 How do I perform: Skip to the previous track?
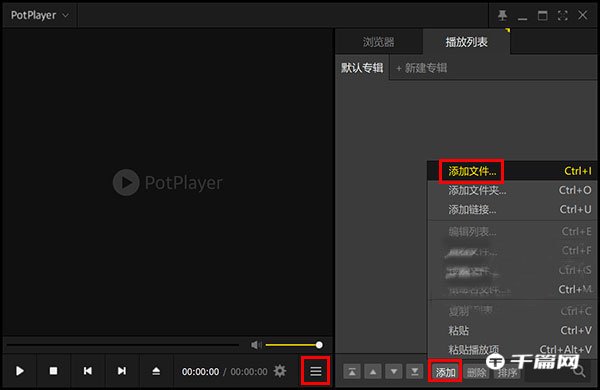click(x=88, y=371)
